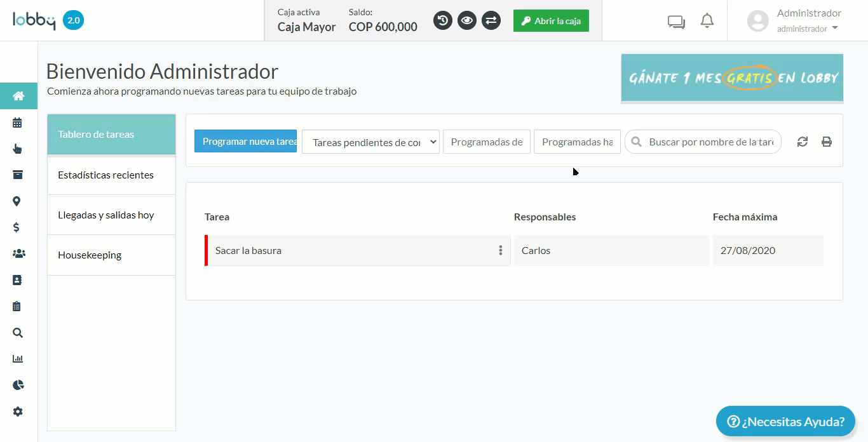868x442 pixels.
Task: Open the calendar icon in sidebar
Action: coord(17,123)
